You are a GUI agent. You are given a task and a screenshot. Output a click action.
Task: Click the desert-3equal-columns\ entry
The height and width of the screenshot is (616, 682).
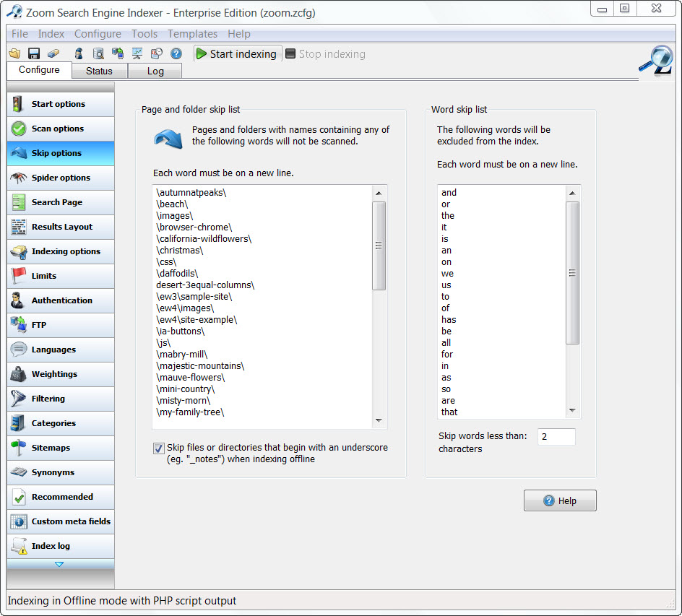[x=205, y=285]
